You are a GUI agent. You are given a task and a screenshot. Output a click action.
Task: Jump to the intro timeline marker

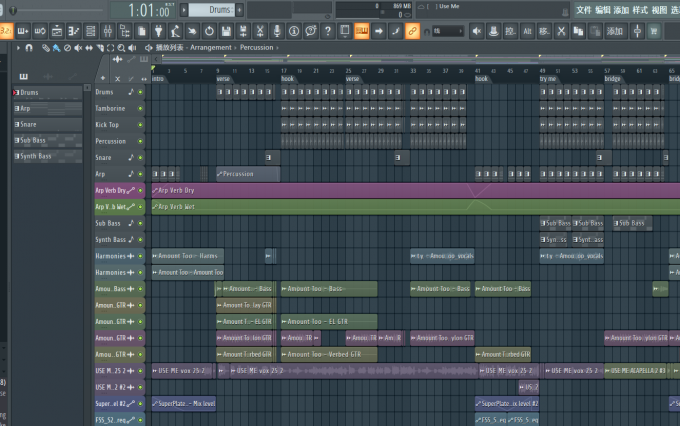click(158, 79)
